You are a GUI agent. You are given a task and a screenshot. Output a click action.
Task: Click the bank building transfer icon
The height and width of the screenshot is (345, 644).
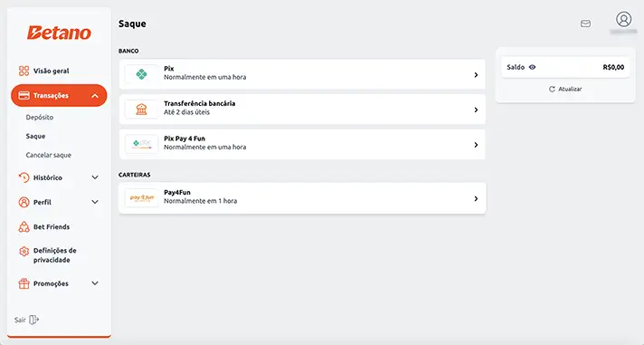point(141,110)
